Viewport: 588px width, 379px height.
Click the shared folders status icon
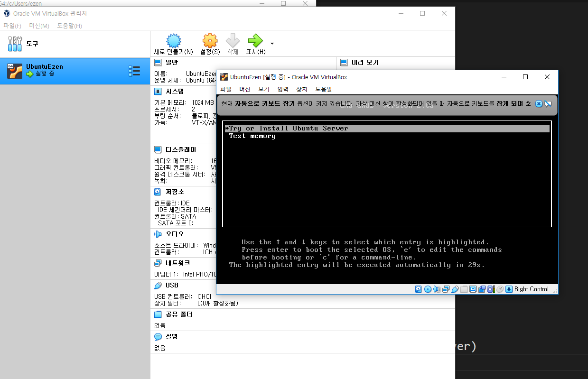click(x=464, y=289)
